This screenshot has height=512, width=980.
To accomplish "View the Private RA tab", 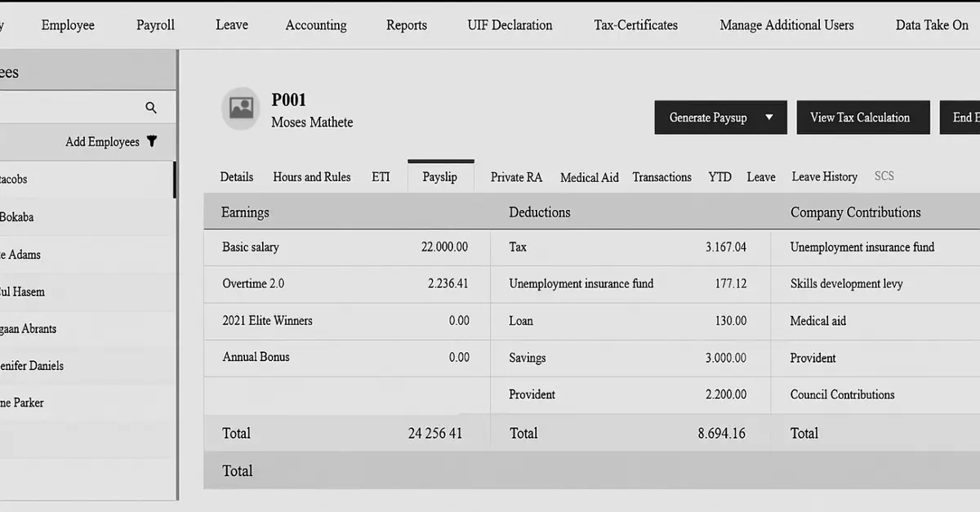I will pyautogui.click(x=516, y=176).
